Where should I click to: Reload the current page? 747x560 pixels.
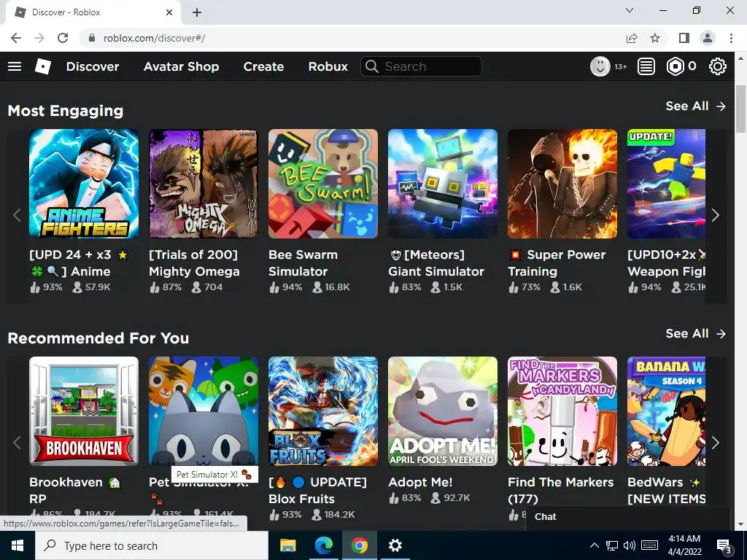[x=63, y=38]
